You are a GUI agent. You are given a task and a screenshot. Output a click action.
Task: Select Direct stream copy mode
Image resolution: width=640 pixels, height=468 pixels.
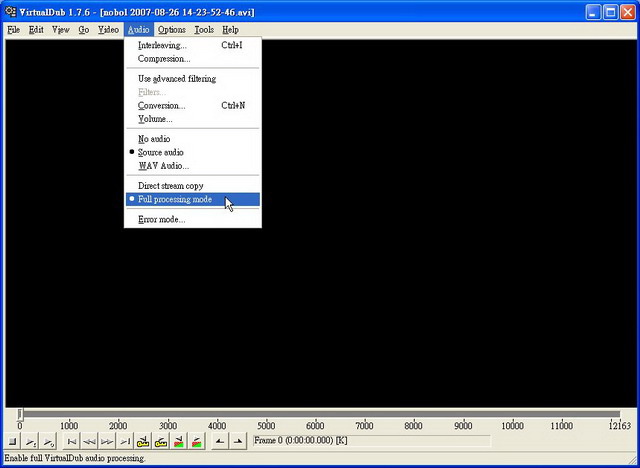[x=193, y=186]
